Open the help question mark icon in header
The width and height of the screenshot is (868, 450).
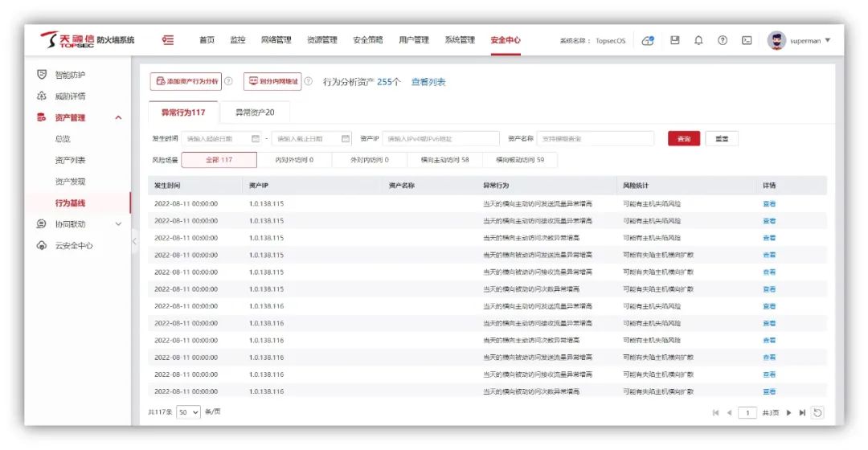point(723,40)
